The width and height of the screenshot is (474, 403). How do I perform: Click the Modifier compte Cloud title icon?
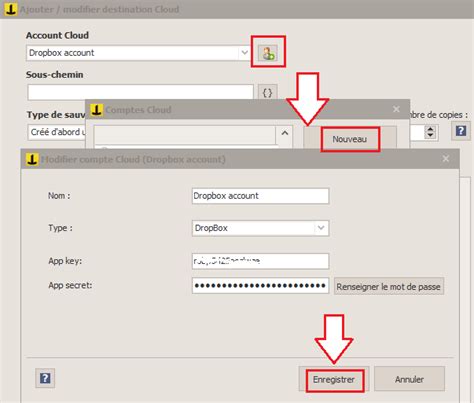click(32, 159)
